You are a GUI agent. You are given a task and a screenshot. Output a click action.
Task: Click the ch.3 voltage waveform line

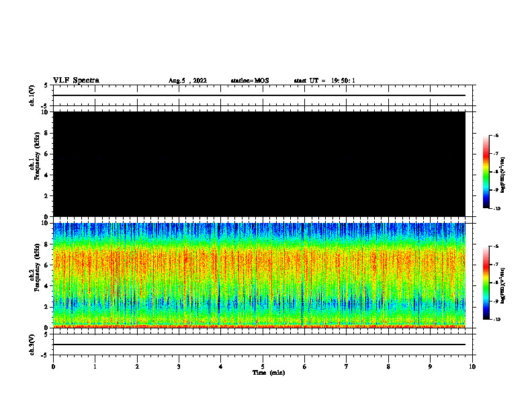tap(259, 345)
